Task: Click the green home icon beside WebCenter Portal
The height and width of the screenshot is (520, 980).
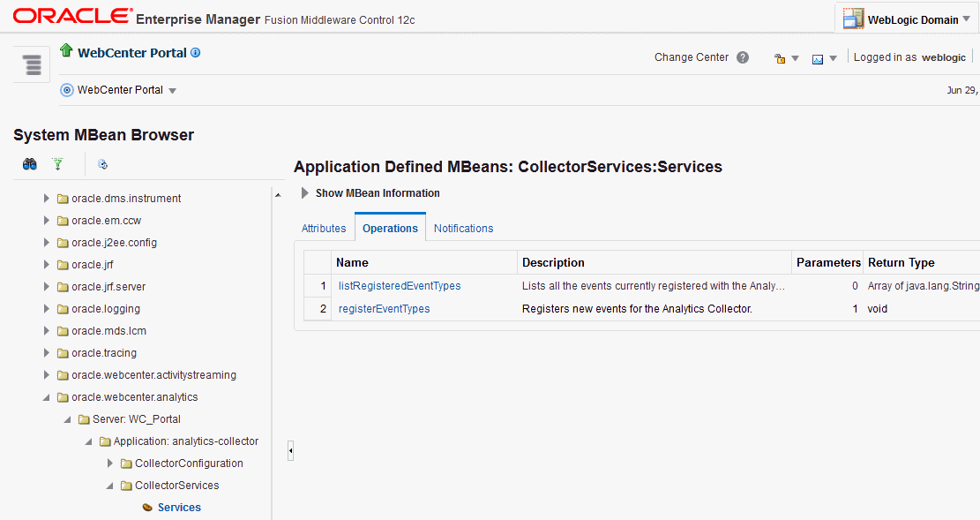Action: click(x=65, y=52)
